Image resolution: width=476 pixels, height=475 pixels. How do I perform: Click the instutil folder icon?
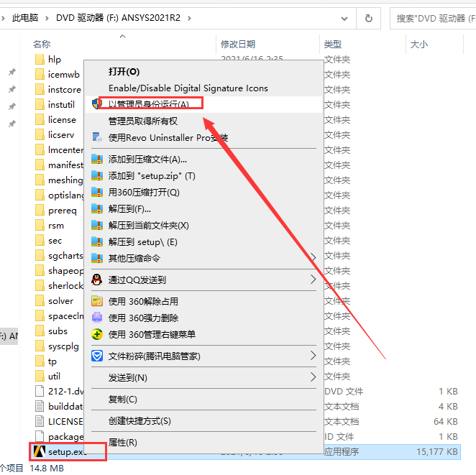click(40, 105)
